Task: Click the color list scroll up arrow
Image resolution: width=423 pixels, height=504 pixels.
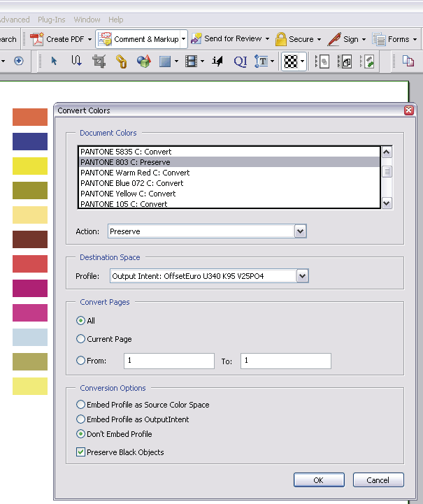Action: click(x=387, y=152)
